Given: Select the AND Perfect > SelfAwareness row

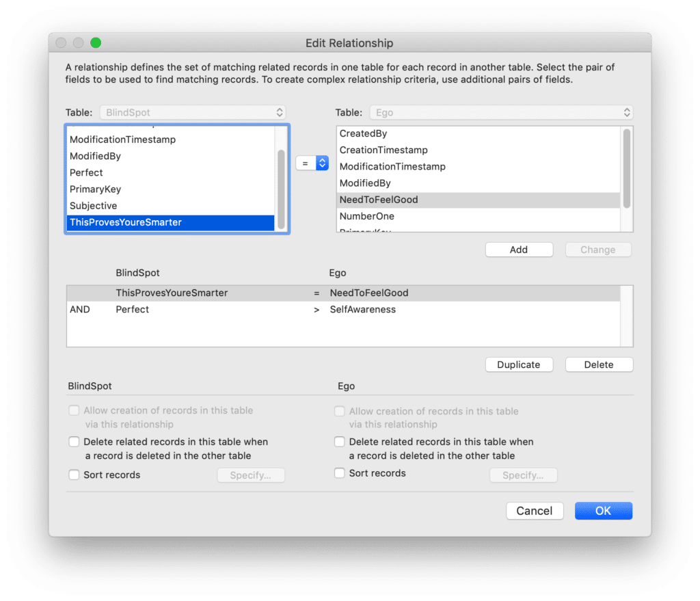Looking at the screenshot, I should coord(343,310).
